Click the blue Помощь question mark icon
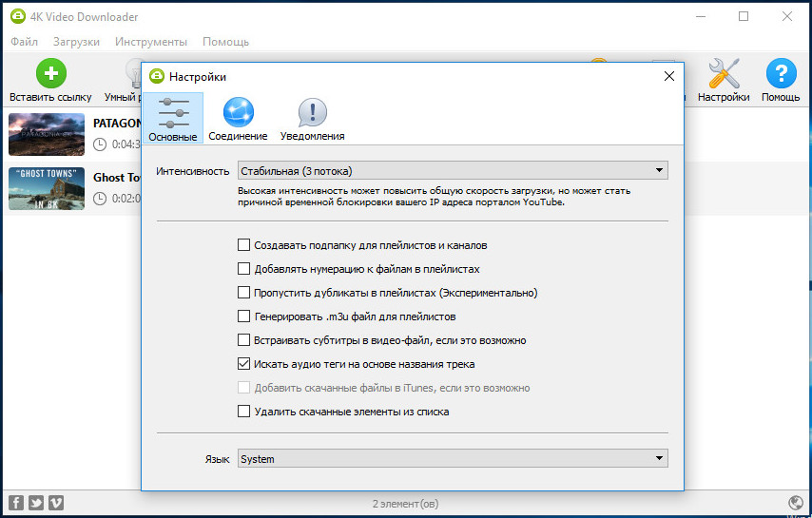This screenshot has height=518, width=812. click(781, 73)
